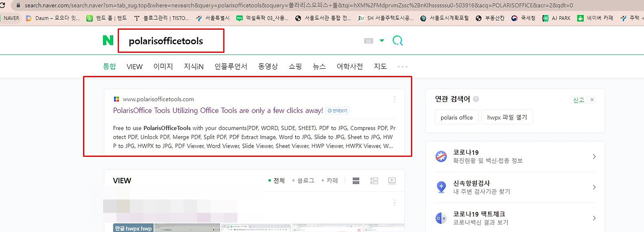Select the 카페 filter in VIEW

pyautogui.click(x=330, y=181)
